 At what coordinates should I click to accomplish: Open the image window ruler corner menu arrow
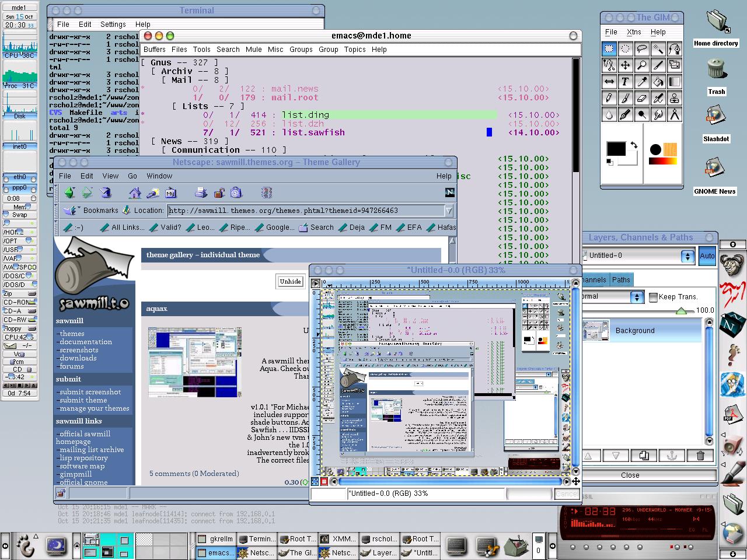pyautogui.click(x=316, y=283)
